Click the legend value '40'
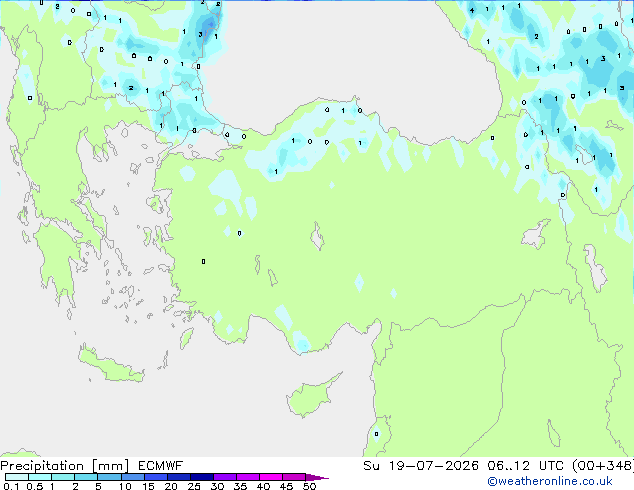 click(x=263, y=486)
